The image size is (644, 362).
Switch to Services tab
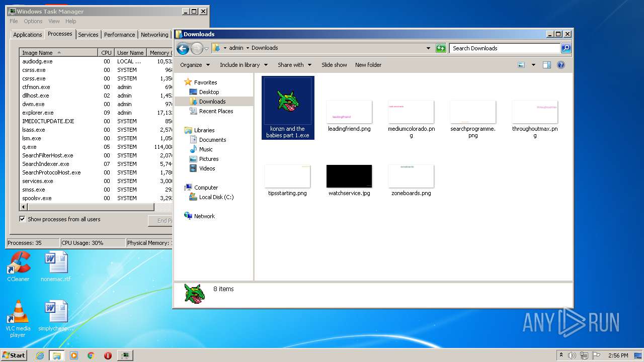(x=88, y=35)
